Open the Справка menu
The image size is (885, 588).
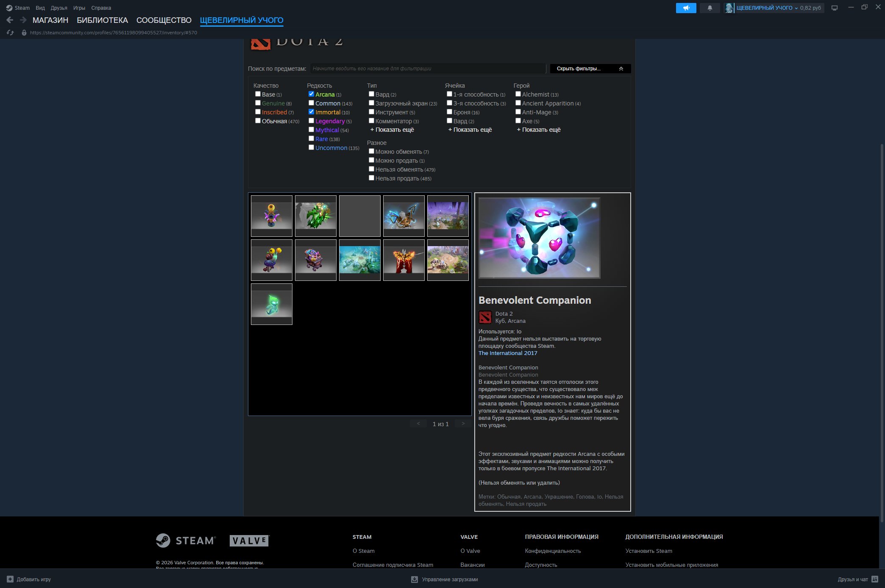click(x=101, y=8)
